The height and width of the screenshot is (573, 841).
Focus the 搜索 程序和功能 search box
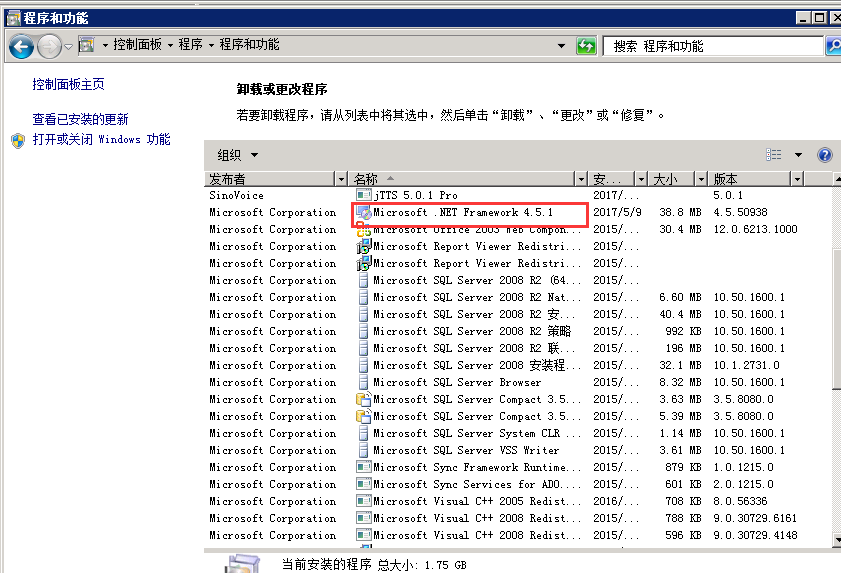713,46
